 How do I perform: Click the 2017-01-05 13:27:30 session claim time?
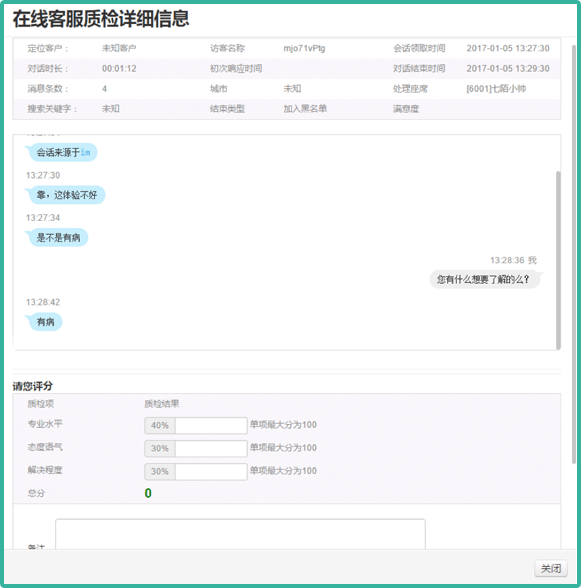508,48
